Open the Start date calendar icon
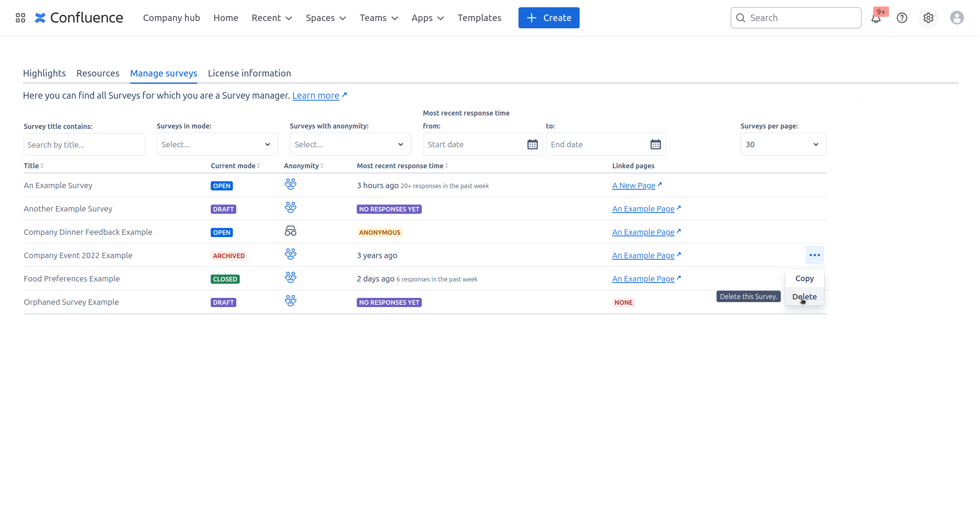 click(x=532, y=145)
